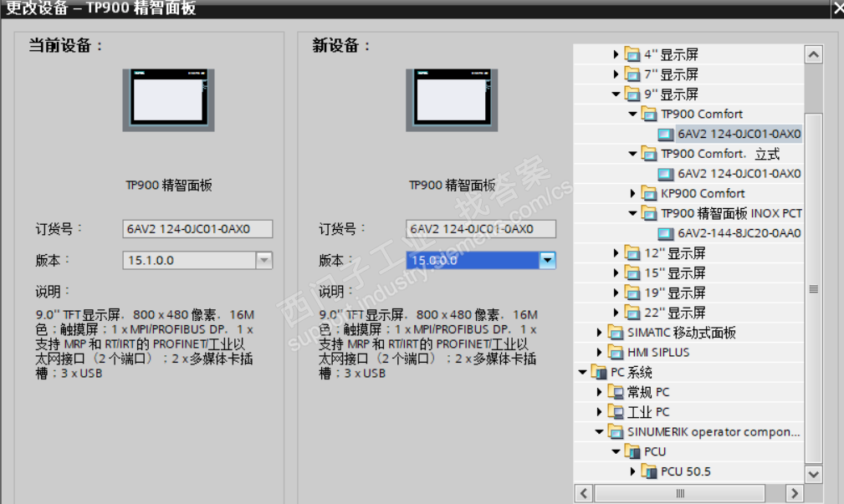844x504 pixels.
Task: Expand the 22" 显示屏 tree node
Action: tap(616, 313)
